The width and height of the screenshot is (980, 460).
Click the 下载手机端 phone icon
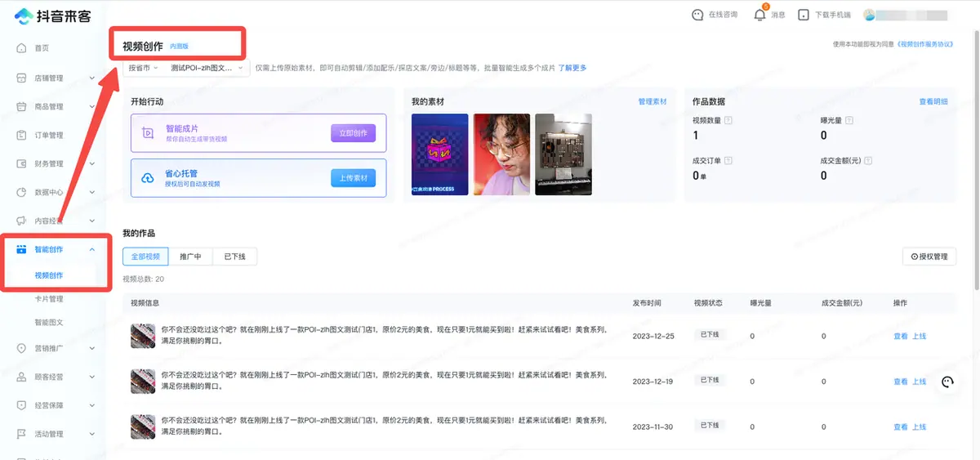pos(804,15)
